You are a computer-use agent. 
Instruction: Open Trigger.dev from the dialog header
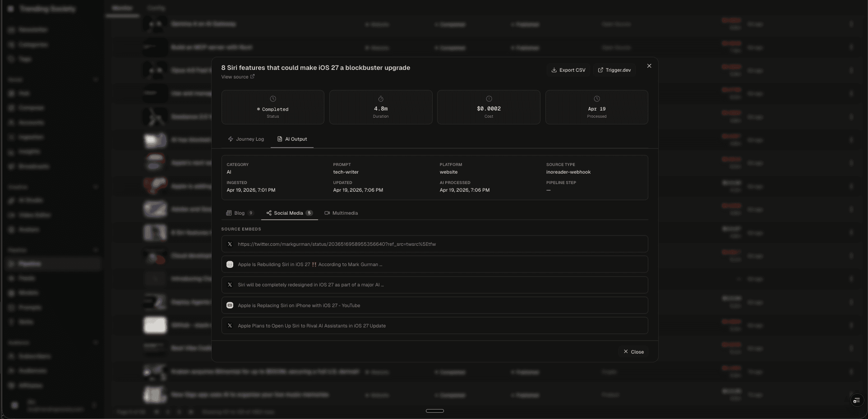[614, 70]
